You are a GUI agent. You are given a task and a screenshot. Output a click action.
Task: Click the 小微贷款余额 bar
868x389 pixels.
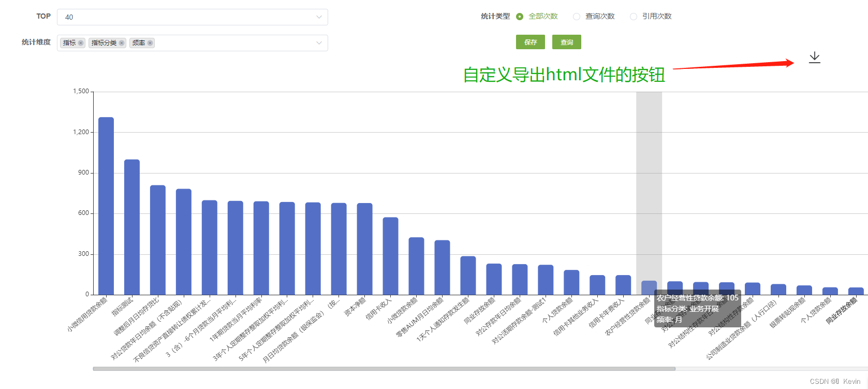pyautogui.click(x=417, y=266)
